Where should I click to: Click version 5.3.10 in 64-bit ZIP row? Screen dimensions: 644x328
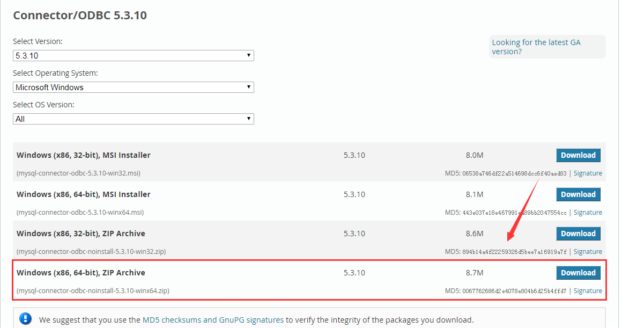tap(354, 273)
